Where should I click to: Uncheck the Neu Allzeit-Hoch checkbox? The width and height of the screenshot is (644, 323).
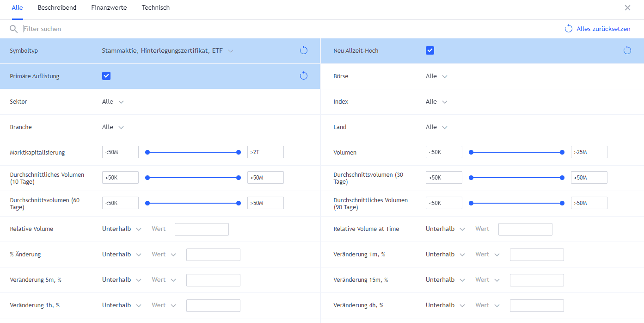coord(430,50)
